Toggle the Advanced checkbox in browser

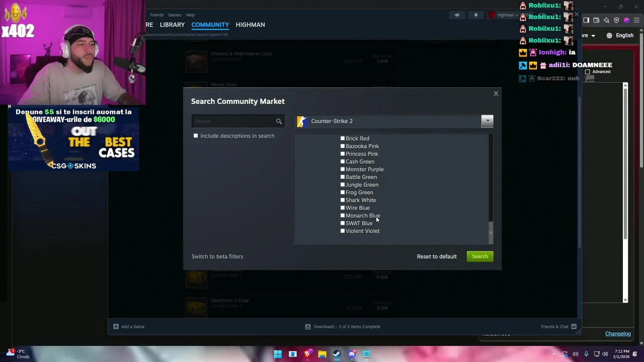coord(587,72)
